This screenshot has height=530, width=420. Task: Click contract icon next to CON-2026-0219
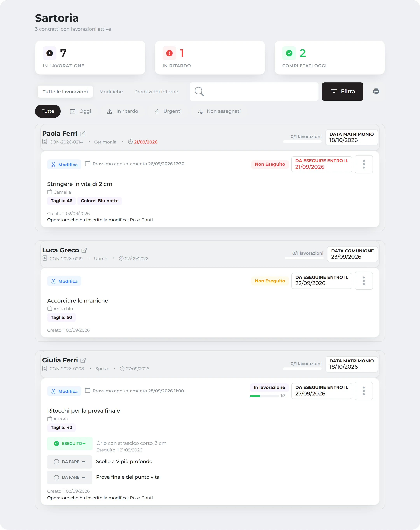45,258
